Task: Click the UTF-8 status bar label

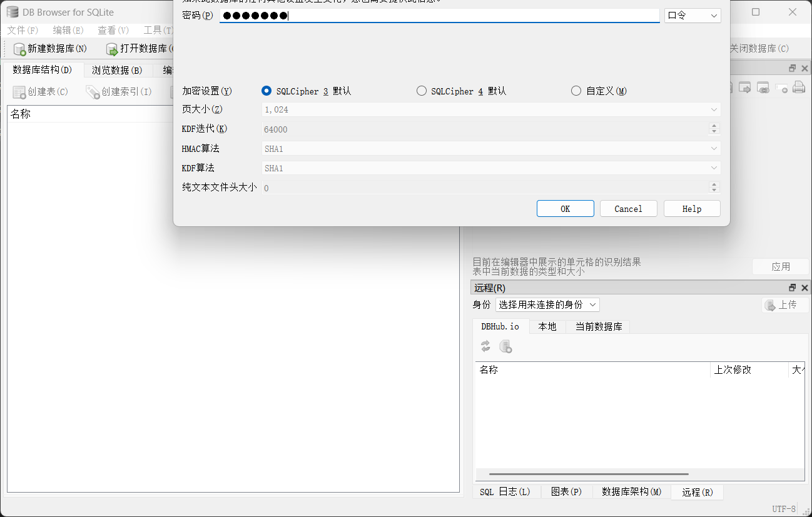Action: [x=784, y=509]
